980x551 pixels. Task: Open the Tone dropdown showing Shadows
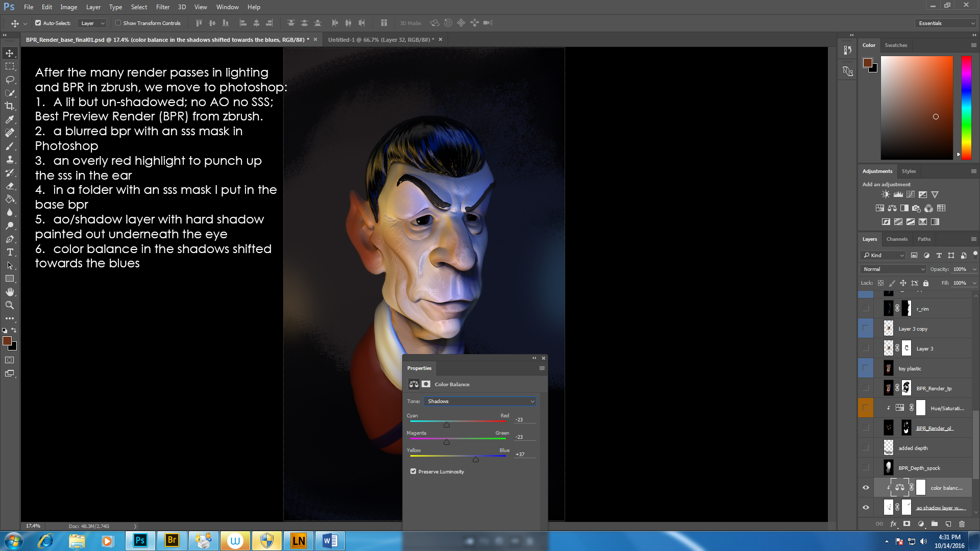pos(480,402)
